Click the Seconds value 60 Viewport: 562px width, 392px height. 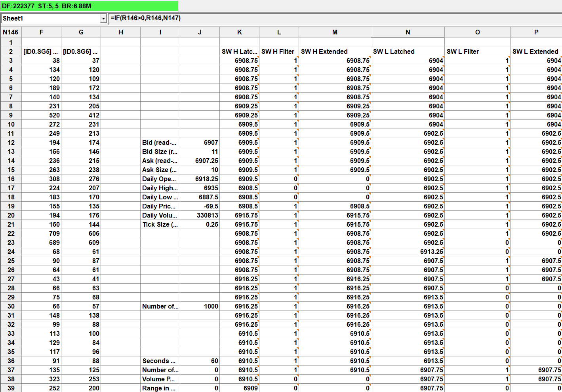(x=200, y=361)
